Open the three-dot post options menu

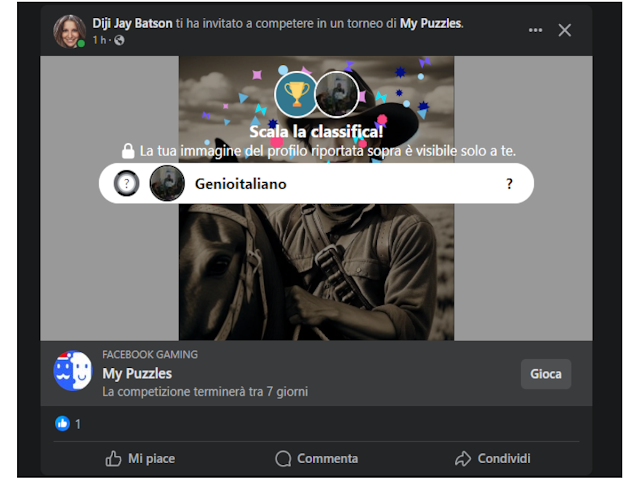(535, 30)
